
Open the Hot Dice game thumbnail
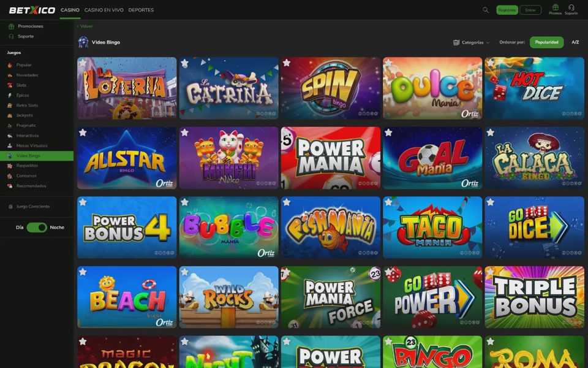click(x=534, y=88)
